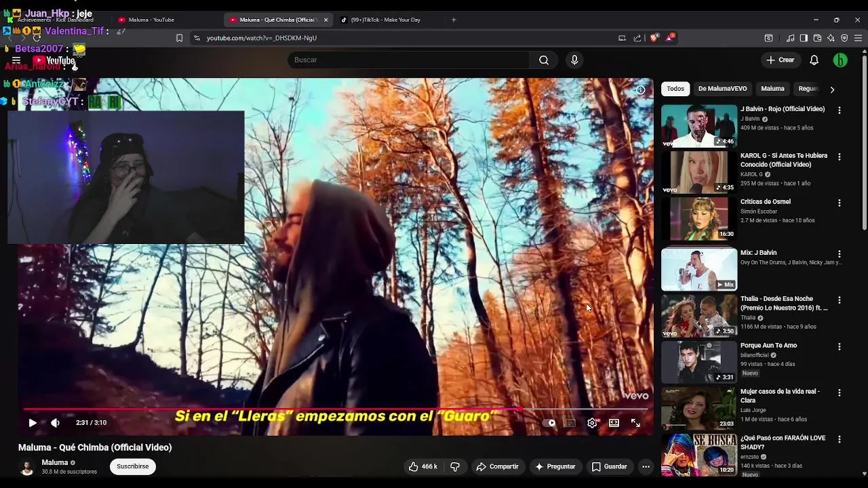Bookmark this page with the bookmark icon
Viewport: 868px width, 488px height.
click(x=179, y=38)
